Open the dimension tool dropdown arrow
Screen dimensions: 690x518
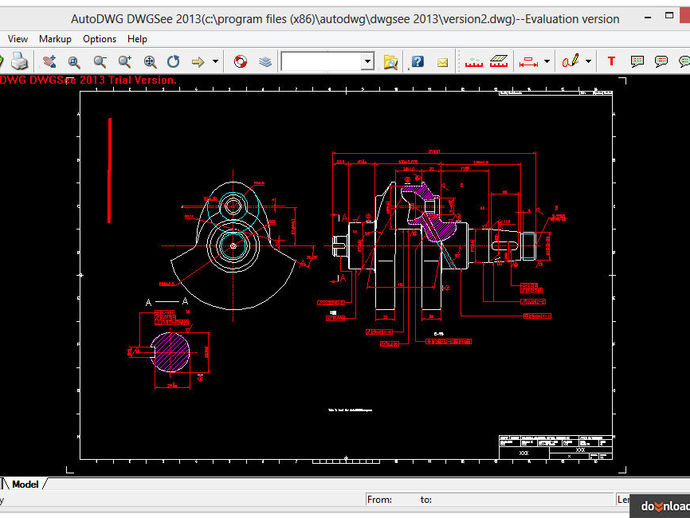[547, 62]
